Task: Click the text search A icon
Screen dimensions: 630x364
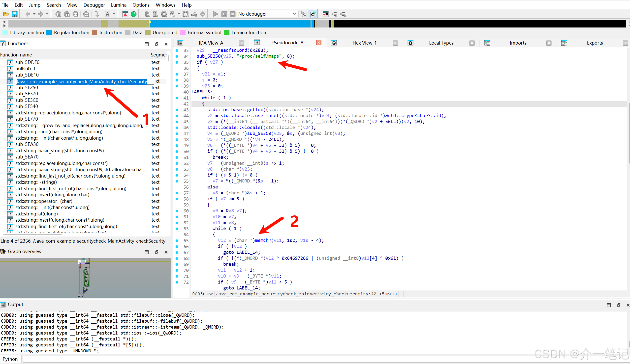Action: (107, 14)
